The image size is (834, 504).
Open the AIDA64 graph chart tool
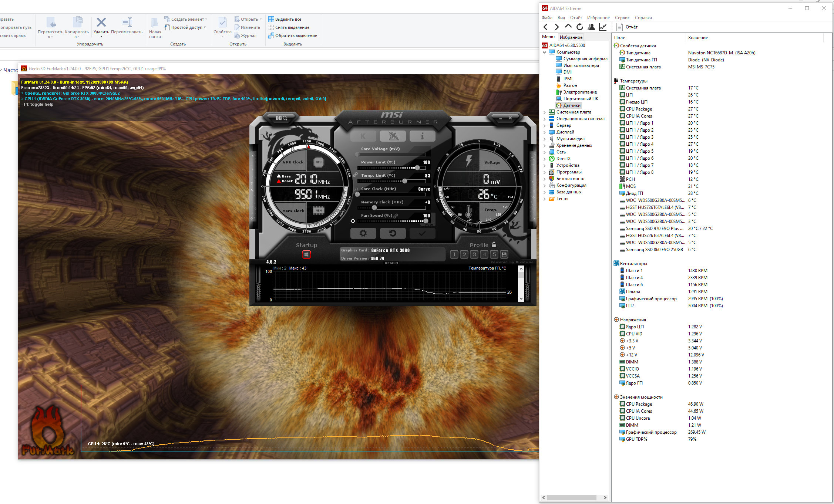(x=603, y=27)
